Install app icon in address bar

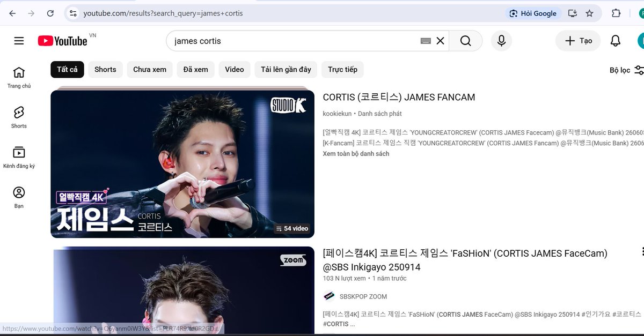573,13
